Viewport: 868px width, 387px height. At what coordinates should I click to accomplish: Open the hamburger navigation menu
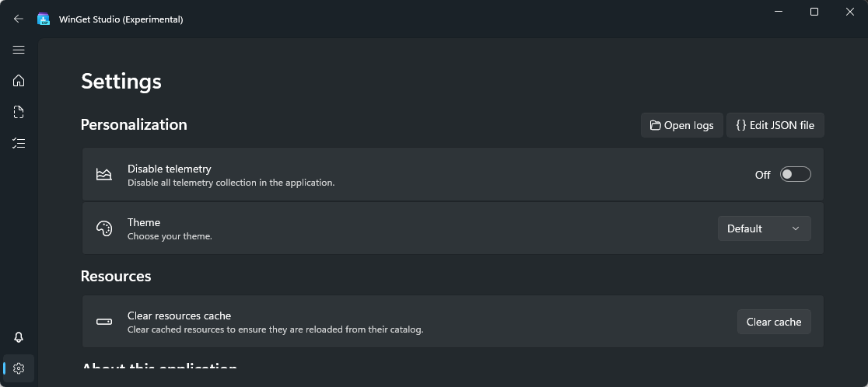[x=19, y=50]
